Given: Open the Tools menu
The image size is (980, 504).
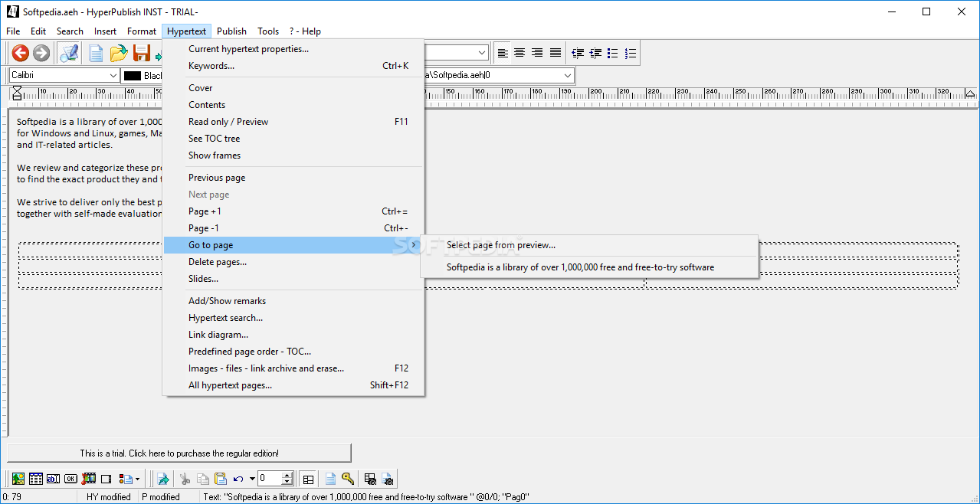Looking at the screenshot, I should pos(268,31).
